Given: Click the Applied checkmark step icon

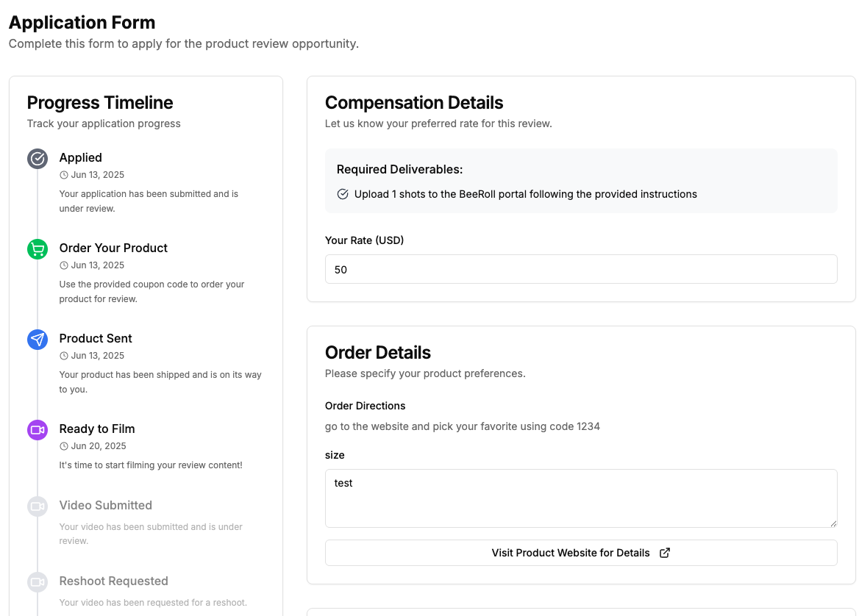Looking at the screenshot, I should point(38,159).
